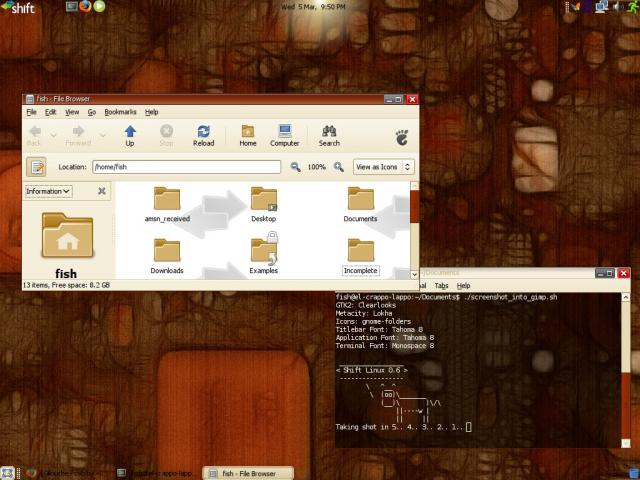Open the volume control in the tray
Viewport: 640px width, 480px height.
(618, 7)
